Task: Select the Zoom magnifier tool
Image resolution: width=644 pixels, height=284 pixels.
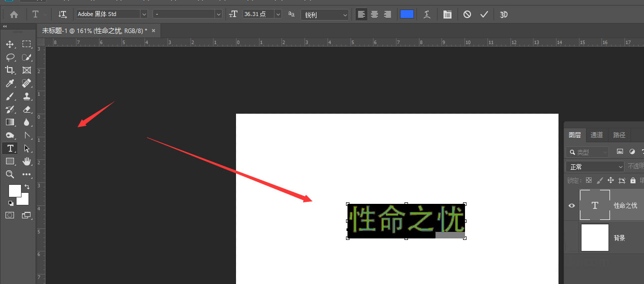Action: (x=10, y=174)
